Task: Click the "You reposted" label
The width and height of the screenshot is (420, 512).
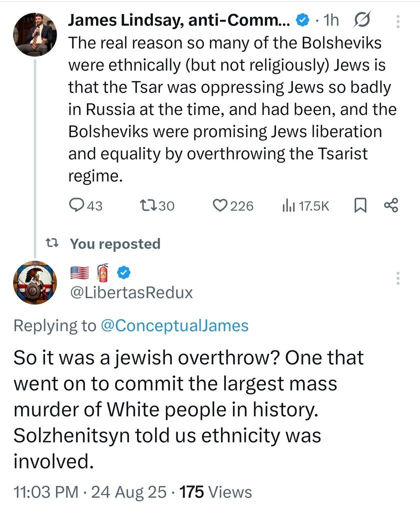Action: click(115, 243)
